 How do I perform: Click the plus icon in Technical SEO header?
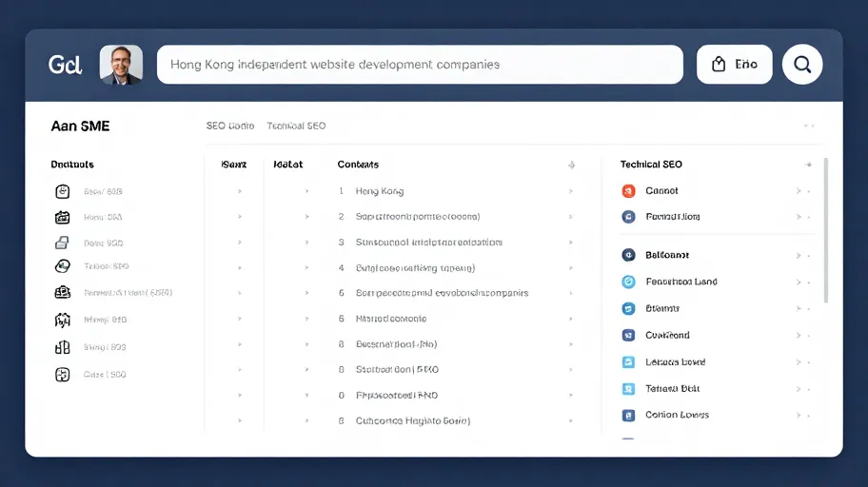[809, 165]
